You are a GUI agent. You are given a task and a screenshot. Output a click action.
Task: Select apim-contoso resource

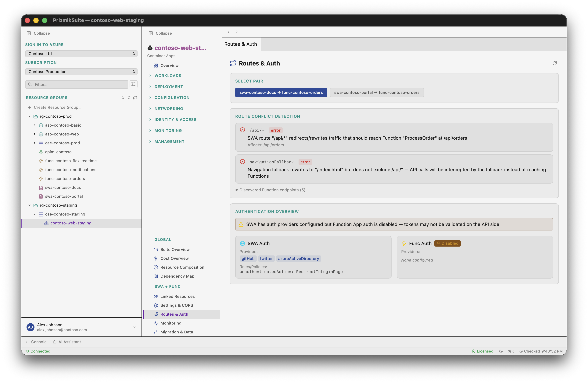click(x=81, y=152)
